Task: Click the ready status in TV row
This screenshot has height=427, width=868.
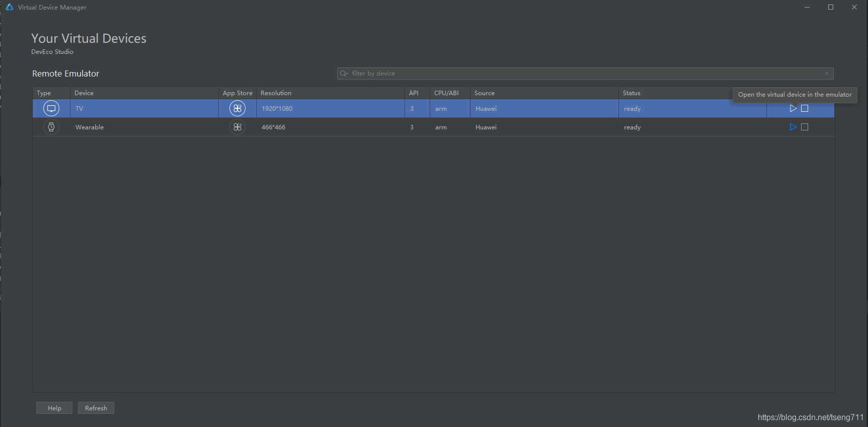Action: click(x=692, y=108)
